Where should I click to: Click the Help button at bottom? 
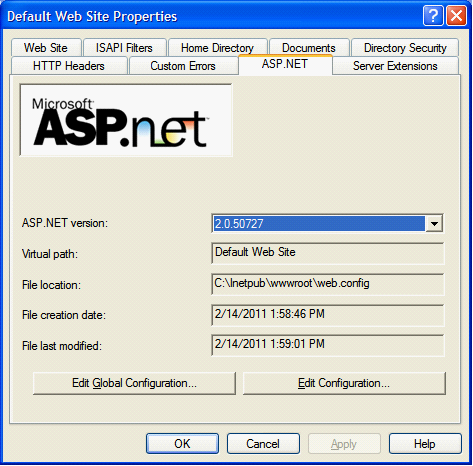click(x=425, y=444)
